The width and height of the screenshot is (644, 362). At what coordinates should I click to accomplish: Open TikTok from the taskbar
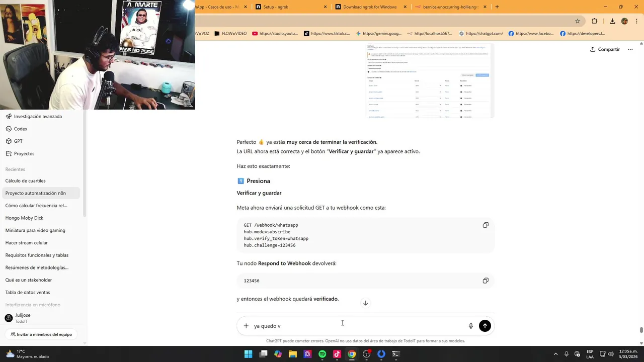click(337, 354)
